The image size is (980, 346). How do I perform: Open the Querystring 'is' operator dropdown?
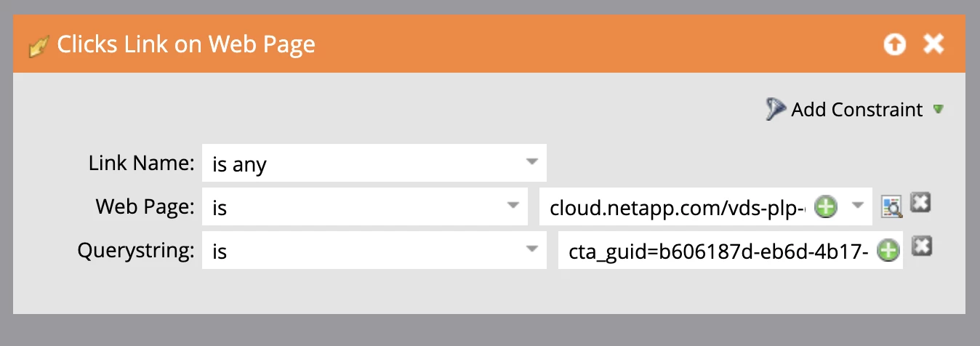374,250
